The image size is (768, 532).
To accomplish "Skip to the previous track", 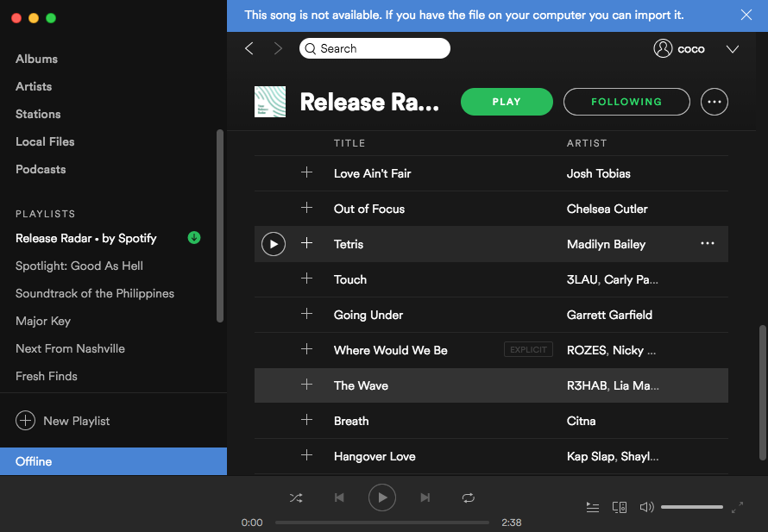I will [x=339, y=498].
